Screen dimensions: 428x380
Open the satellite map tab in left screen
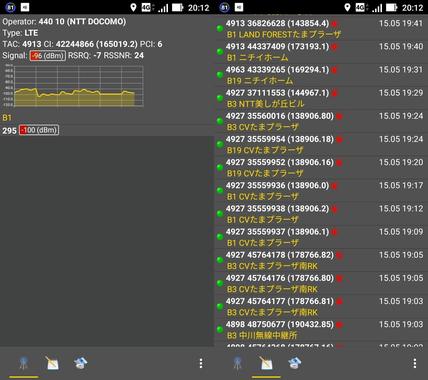(80, 363)
